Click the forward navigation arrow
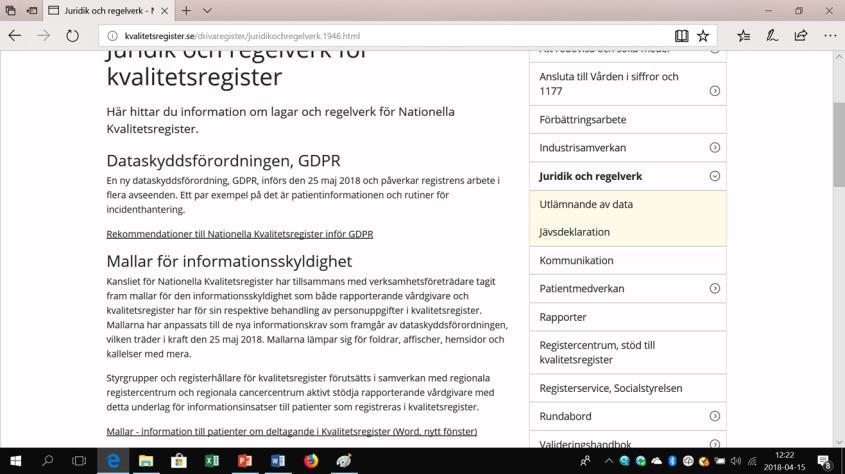The height and width of the screenshot is (474, 845). pos(43,36)
